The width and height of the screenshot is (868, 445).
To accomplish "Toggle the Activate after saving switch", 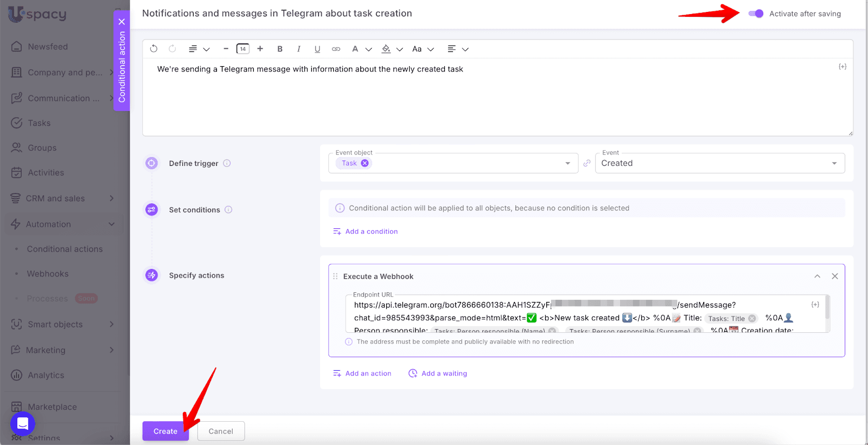I will pos(756,14).
